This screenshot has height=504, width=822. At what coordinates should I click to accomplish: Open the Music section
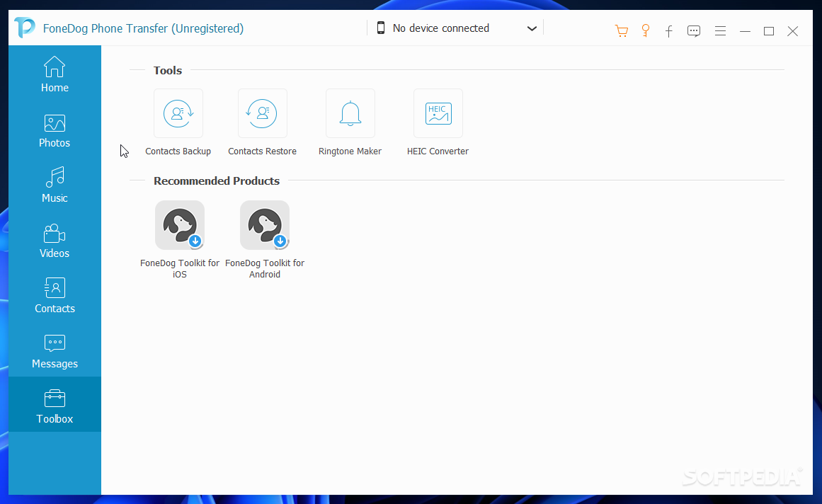click(x=55, y=186)
